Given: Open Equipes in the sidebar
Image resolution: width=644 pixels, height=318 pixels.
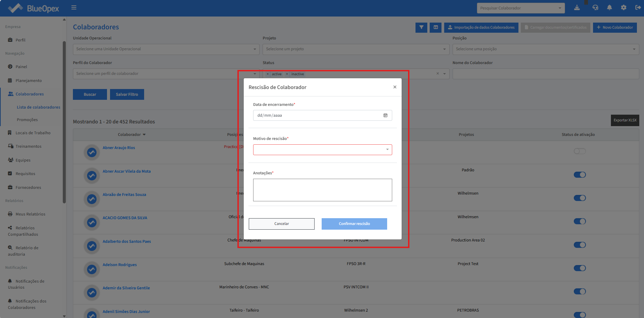Looking at the screenshot, I should click(23, 160).
